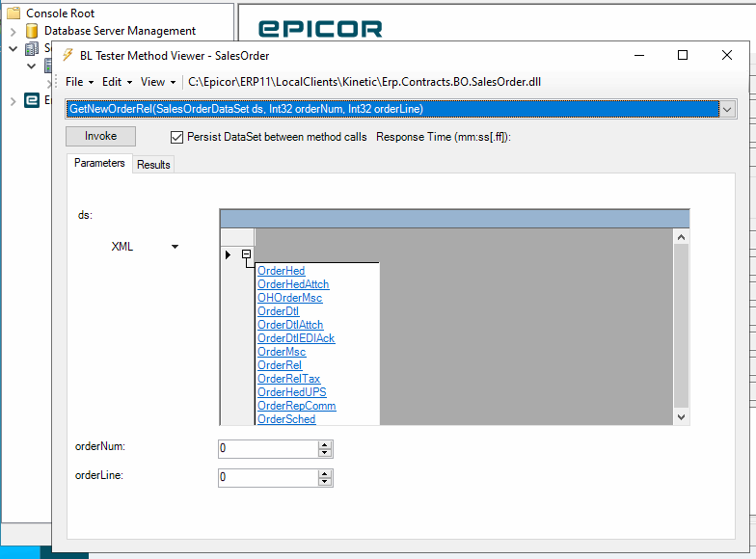The width and height of the screenshot is (756, 559).
Task: Open the XML format dropdown arrow
Action: click(x=175, y=247)
